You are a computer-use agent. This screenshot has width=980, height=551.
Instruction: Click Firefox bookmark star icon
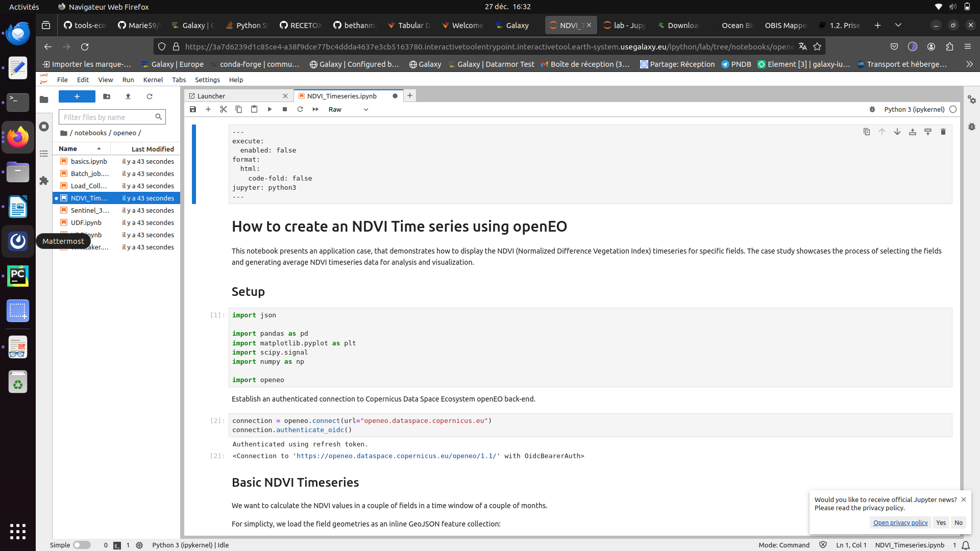pos(817,46)
